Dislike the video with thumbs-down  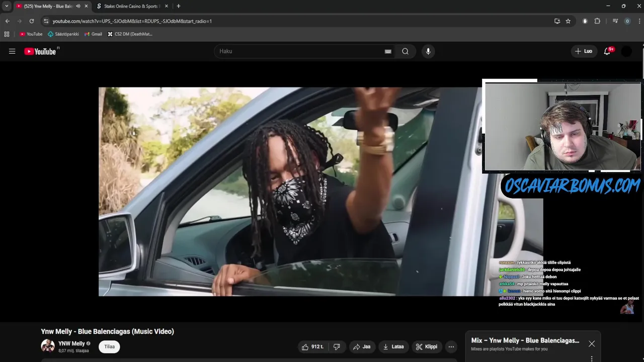(337, 346)
